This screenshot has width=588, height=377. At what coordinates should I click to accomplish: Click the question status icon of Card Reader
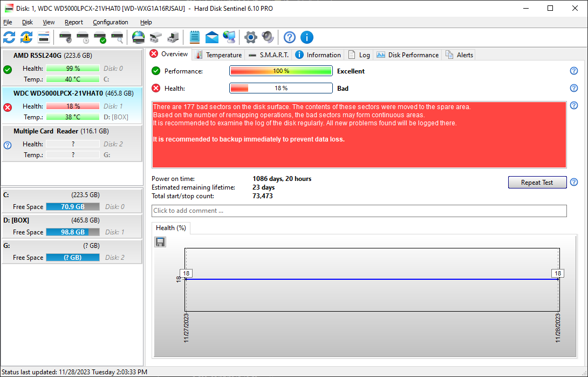point(8,145)
